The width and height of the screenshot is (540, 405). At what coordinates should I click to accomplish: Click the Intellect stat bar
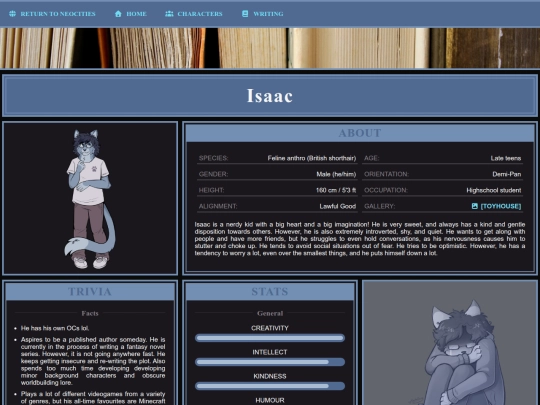[x=270, y=362]
